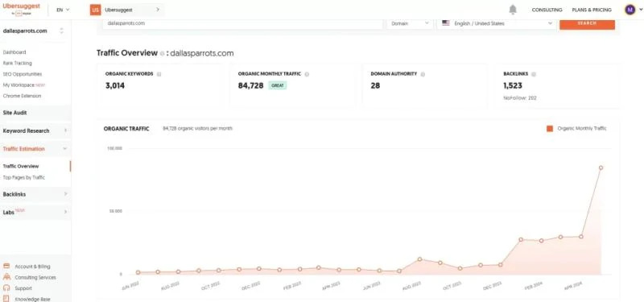The width and height of the screenshot is (644, 302).
Task: Select Traffic Overview sub-item
Action: (x=21, y=167)
